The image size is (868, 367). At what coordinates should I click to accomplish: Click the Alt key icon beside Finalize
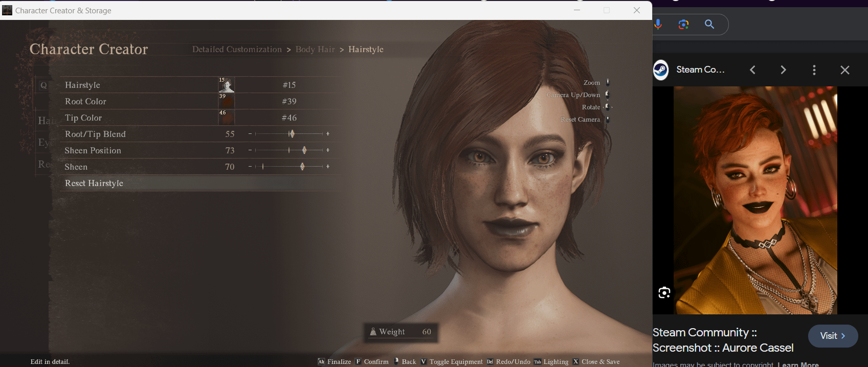(x=321, y=361)
